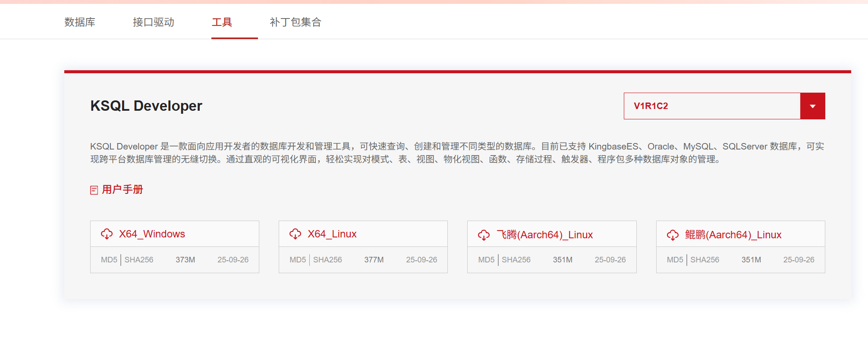This screenshot has width=868, height=346.
Task: Show MD5 for 鲲鹏(Aarch64)_Linux
Action: (x=675, y=260)
